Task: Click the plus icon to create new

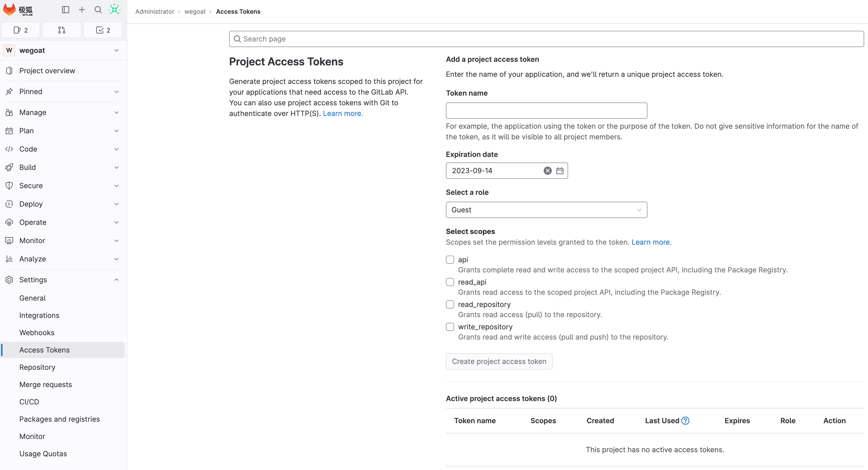Action: (x=82, y=10)
